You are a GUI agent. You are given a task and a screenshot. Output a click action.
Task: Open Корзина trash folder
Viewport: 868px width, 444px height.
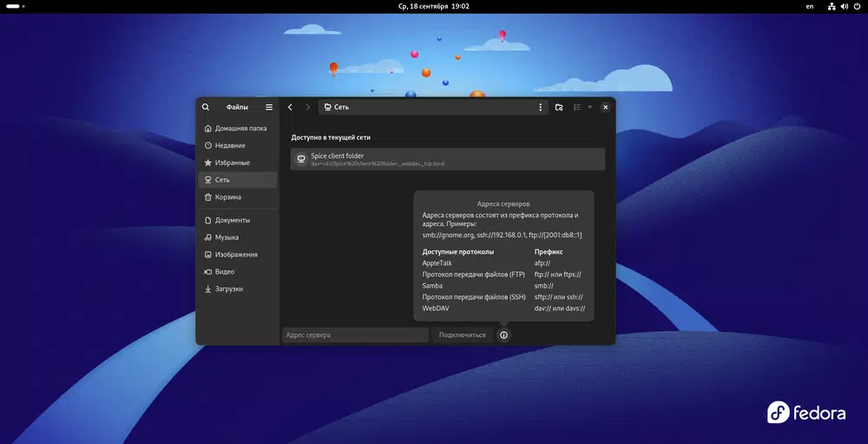click(238, 196)
